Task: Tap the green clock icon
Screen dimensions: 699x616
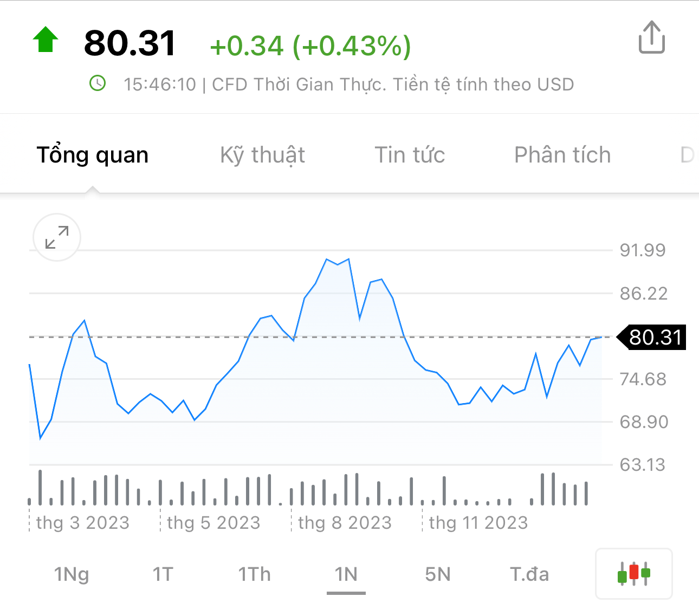Action: click(98, 83)
